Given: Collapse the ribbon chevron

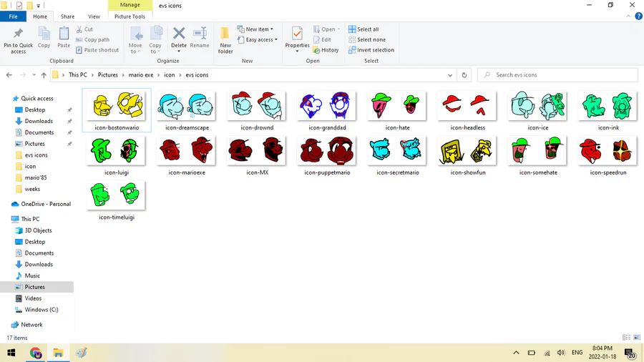Looking at the screenshot, I should click(x=628, y=16).
